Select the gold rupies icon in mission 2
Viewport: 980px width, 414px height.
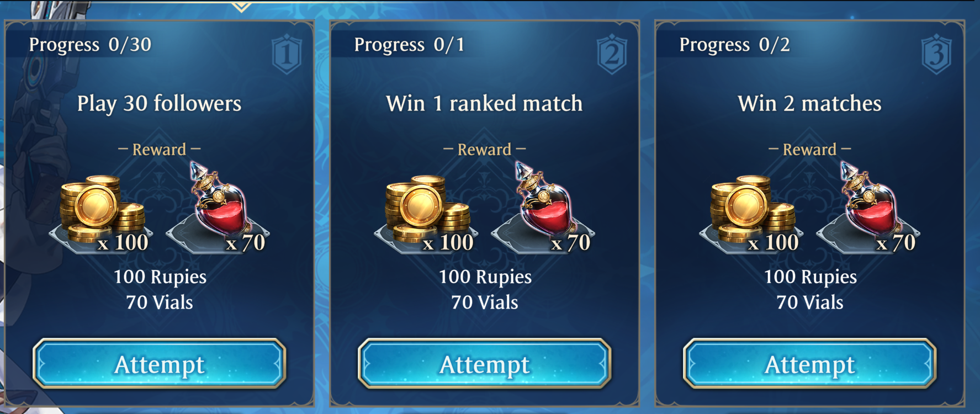pyautogui.click(x=427, y=210)
